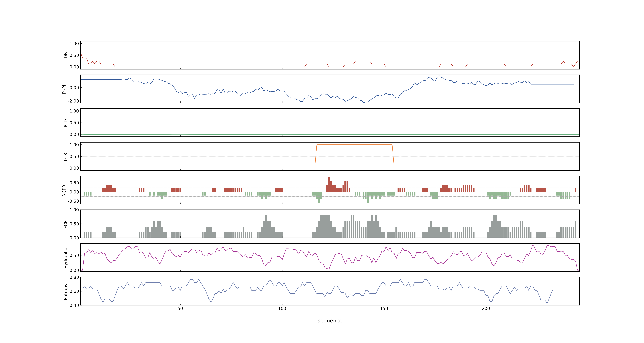Viewport: 644px width, 343px height.
Task: Click the "0.50" tick on the LCR axis
Action: (x=74, y=156)
